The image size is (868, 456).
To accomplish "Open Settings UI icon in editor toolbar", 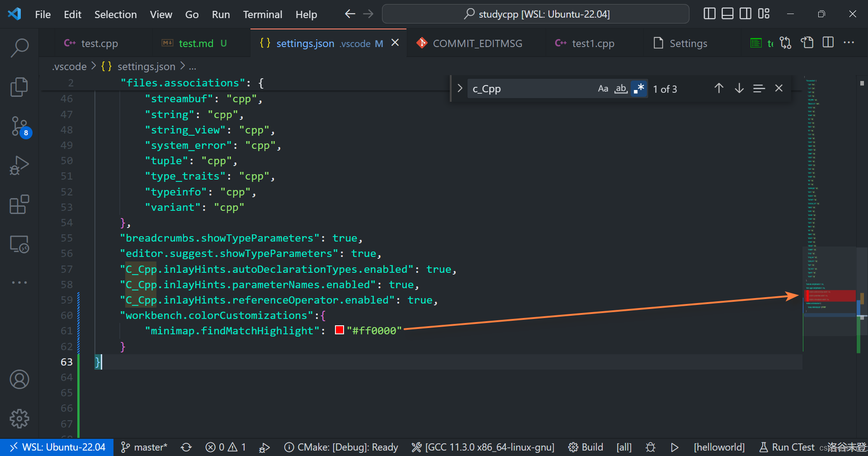I will [807, 43].
